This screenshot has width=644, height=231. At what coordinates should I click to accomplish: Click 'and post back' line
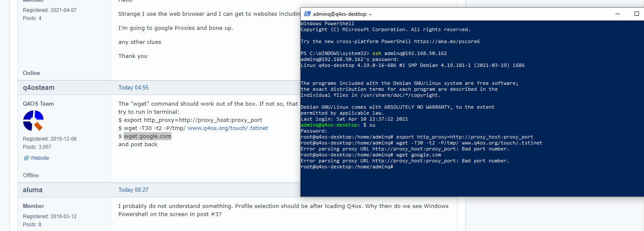[x=138, y=144]
